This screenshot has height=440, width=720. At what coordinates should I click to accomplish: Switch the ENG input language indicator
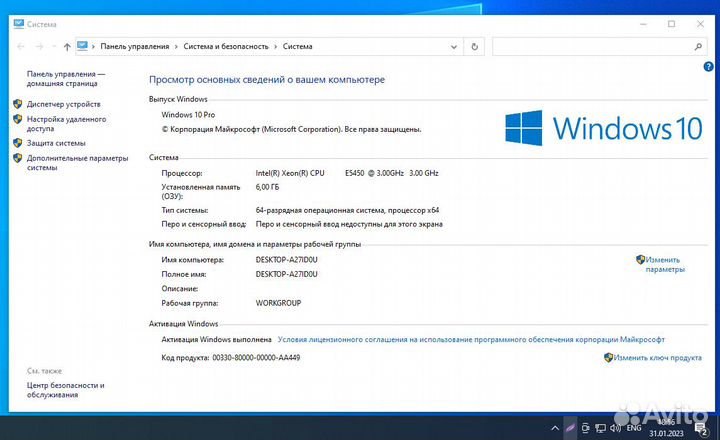pyautogui.click(x=634, y=428)
